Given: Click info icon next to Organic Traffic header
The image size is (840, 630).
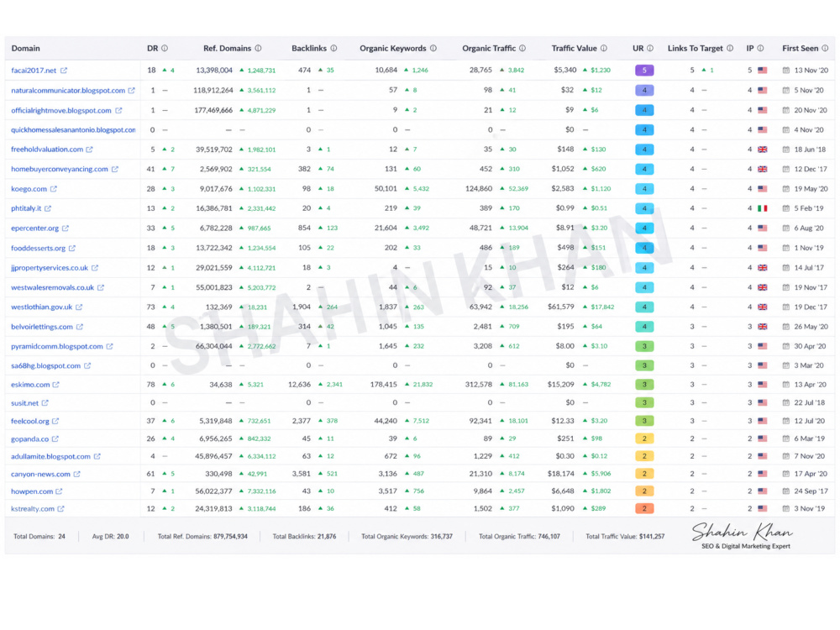Looking at the screenshot, I should pos(522,48).
